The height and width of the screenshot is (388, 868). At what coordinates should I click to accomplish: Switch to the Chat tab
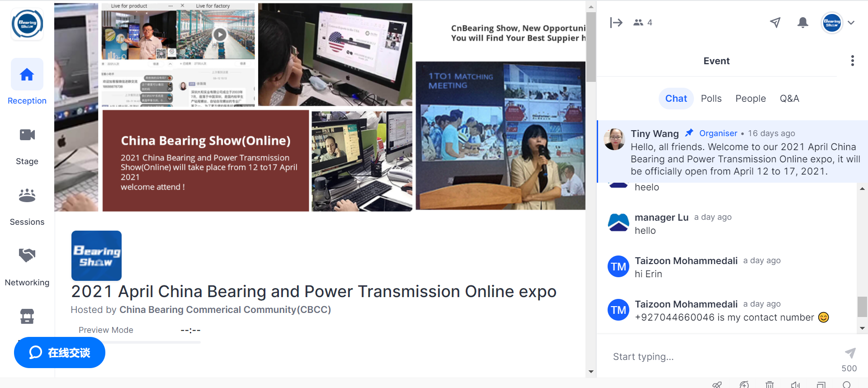coord(676,99)
